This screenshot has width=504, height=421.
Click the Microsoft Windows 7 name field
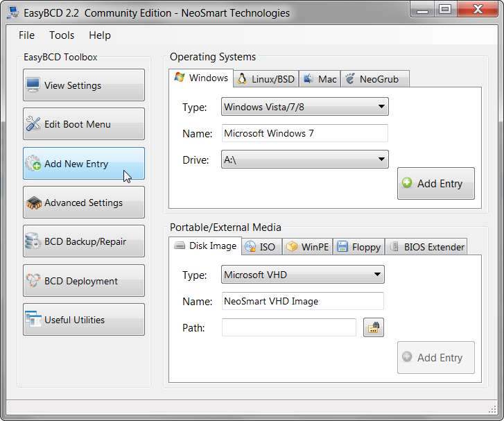[x=305, y=133]
